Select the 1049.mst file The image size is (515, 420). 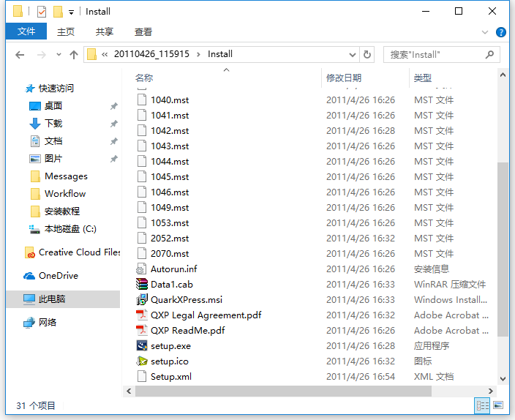pyautogui.click(x=170, y=208)
